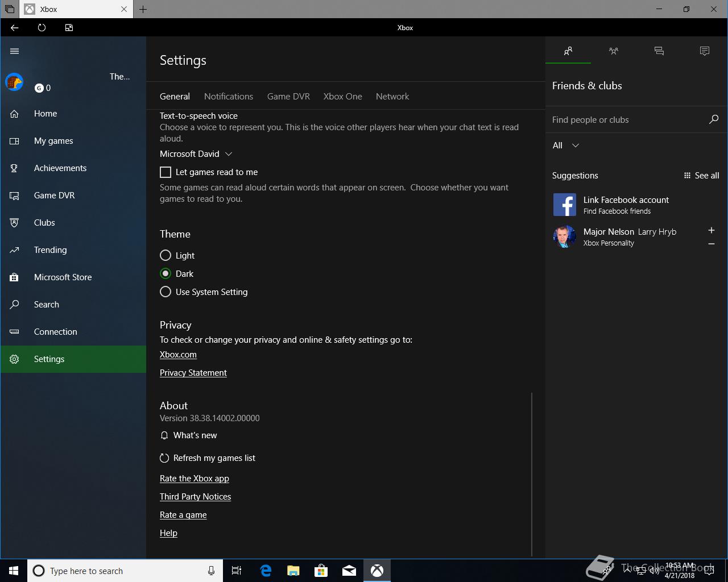Open Game DVR from the sidebar
The height and width of the screenshot is (582, 728).
[54, 196]
